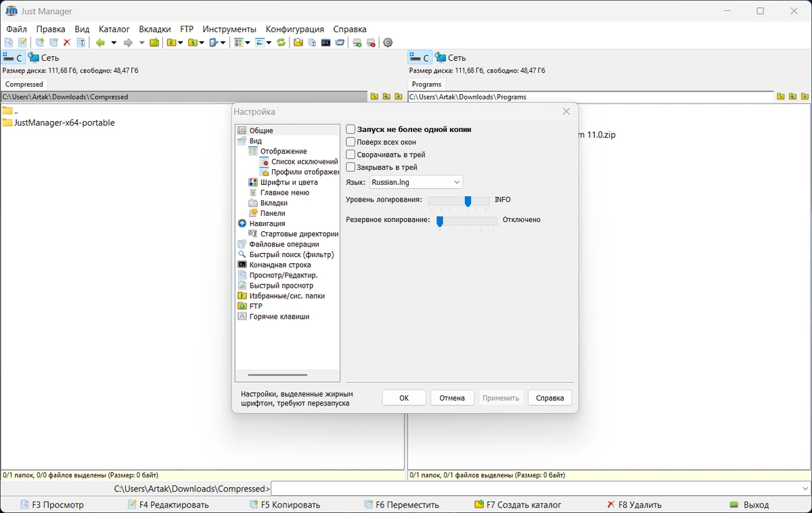Click the view file icon at toolbar start
Image resolution: width=812 pixels, height=513 pixels.
pos(9,43)
